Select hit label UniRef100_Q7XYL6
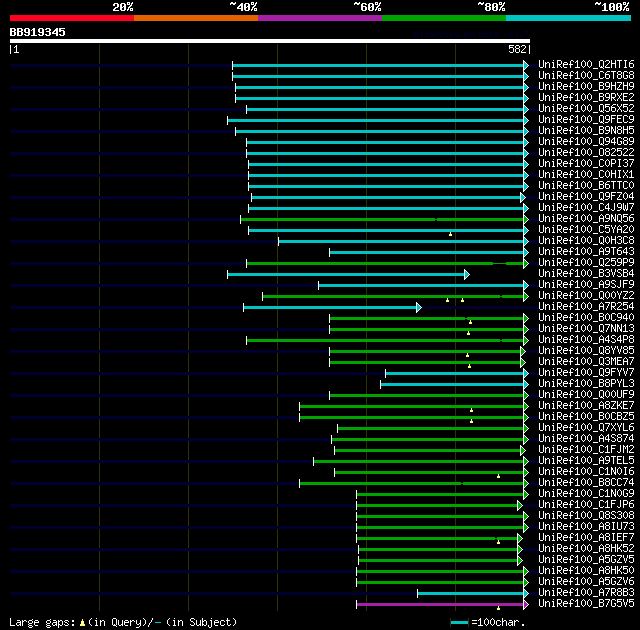 586,428
